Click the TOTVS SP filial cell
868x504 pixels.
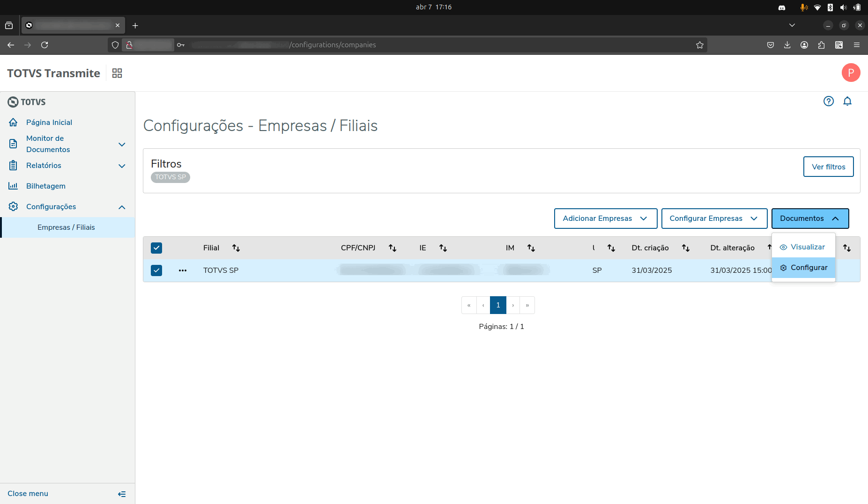(x=221, y=270)
